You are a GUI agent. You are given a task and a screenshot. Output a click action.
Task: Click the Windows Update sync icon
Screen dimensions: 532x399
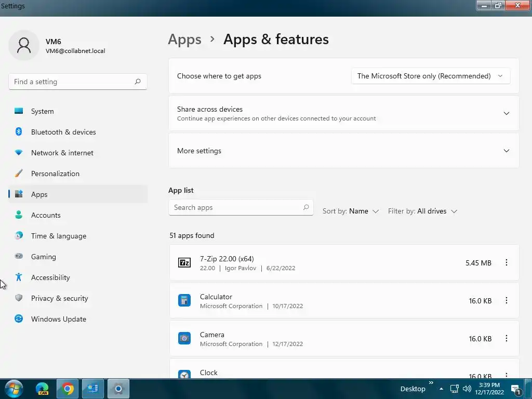point(19,318)
